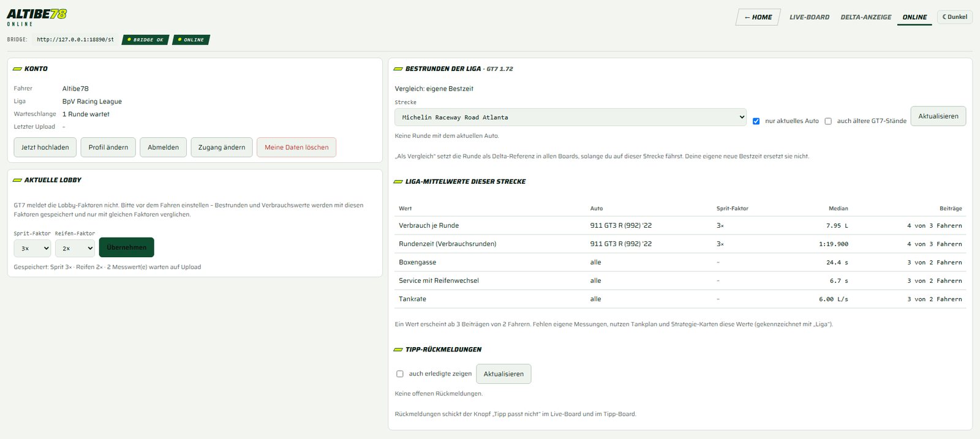The height and width of the screenshot is (439, 980).
Task: Click the Abmelden button
Action: [x=163, y=147]
